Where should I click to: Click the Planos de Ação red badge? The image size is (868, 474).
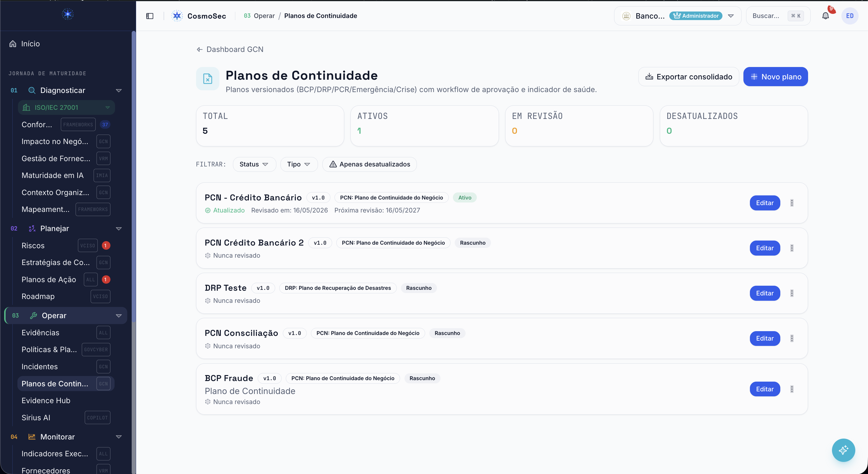pyautogui.click(x=105, y=280)
